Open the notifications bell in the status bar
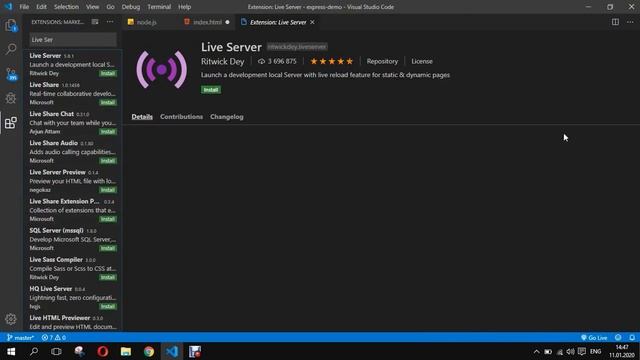Image resolution: width=640 pixels, height=360 pixels. tap(632, 338)
